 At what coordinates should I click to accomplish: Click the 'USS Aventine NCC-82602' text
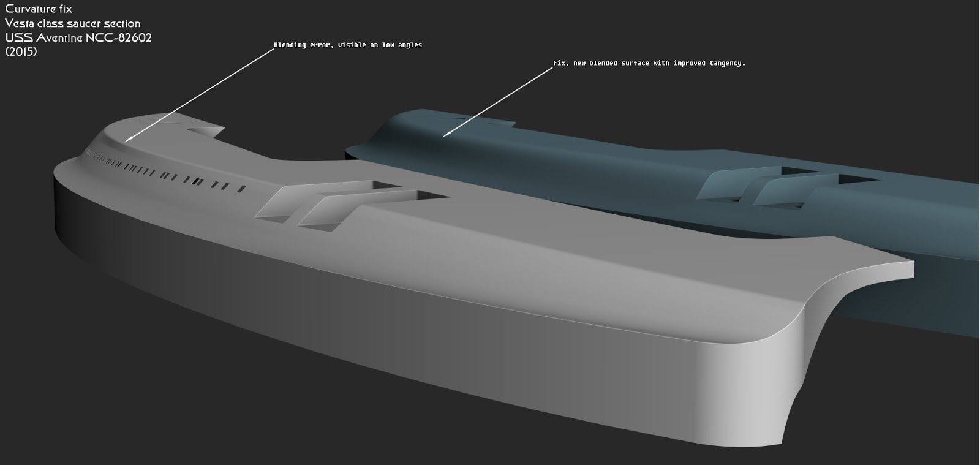tap(78, 38)
